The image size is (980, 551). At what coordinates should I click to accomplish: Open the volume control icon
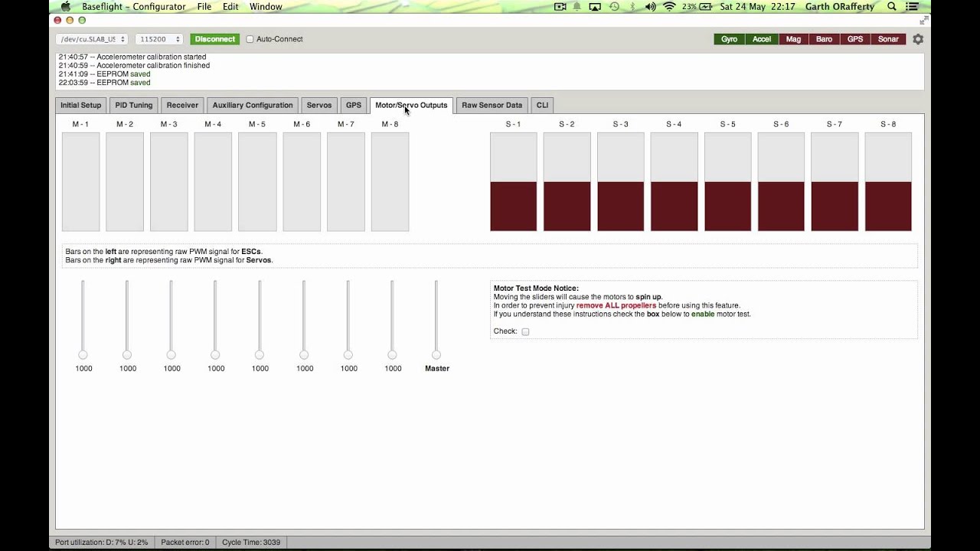pos(651,6)
